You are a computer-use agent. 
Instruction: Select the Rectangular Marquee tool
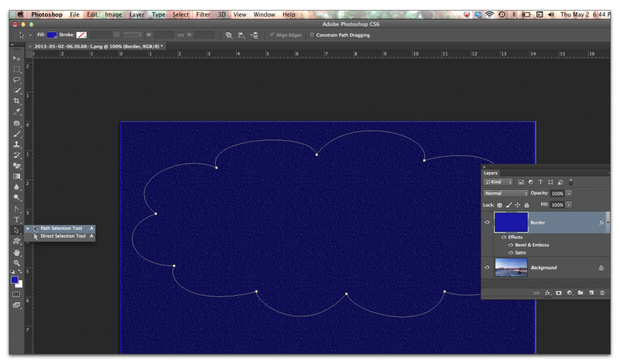(x=16, y=69)
